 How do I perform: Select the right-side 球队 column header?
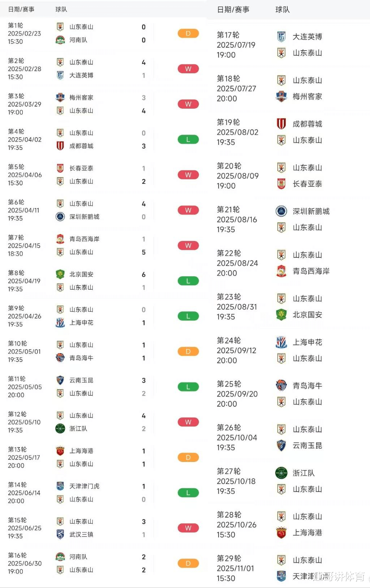point(283,10)
